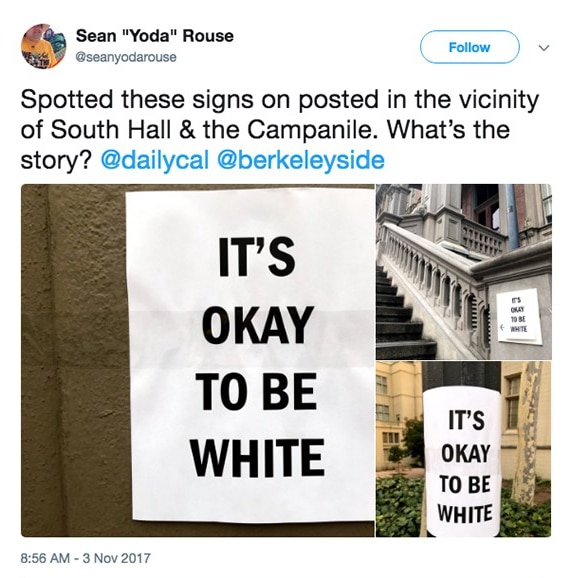Image resolution: width=579 pixels, height=578 pixels.
Task: Click the word OKAY on large sign
Action: pos(257,325)
